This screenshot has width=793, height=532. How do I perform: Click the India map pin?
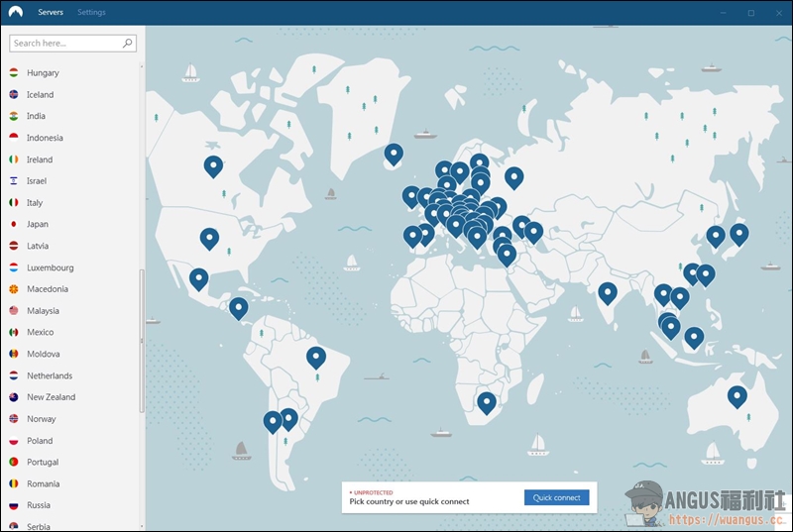(608, 293)
